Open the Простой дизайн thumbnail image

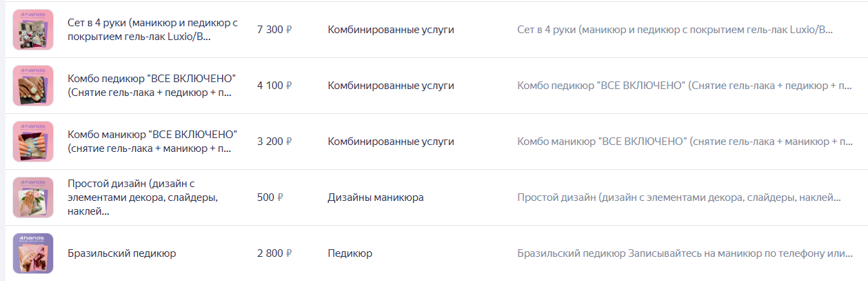[x=33, y=197]
